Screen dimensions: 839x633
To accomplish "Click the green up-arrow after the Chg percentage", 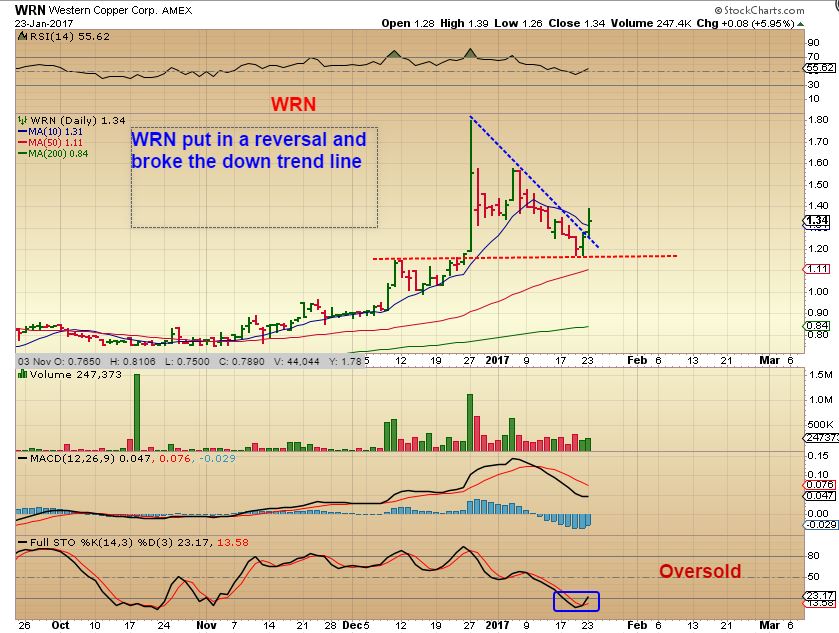I will 800,24.
